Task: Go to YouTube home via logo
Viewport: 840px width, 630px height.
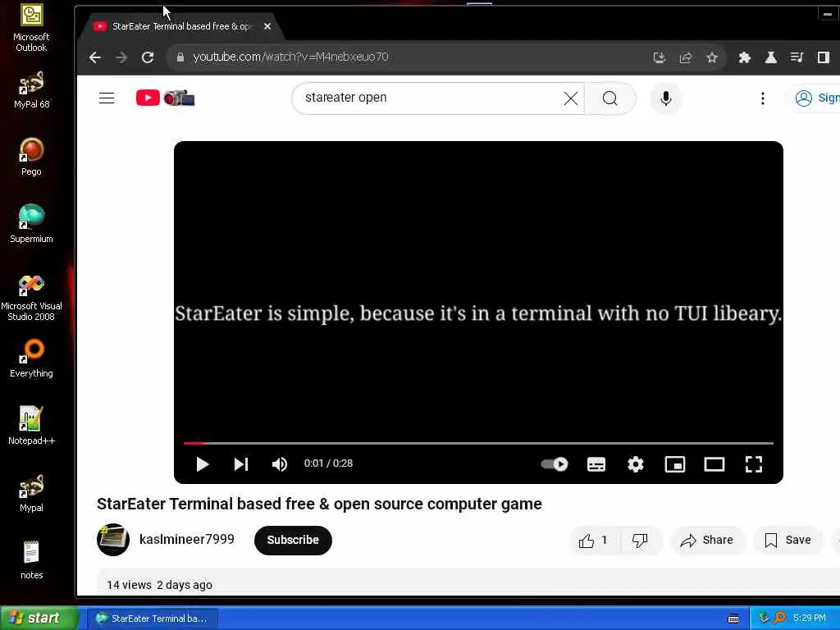Action: pos(165,98)
